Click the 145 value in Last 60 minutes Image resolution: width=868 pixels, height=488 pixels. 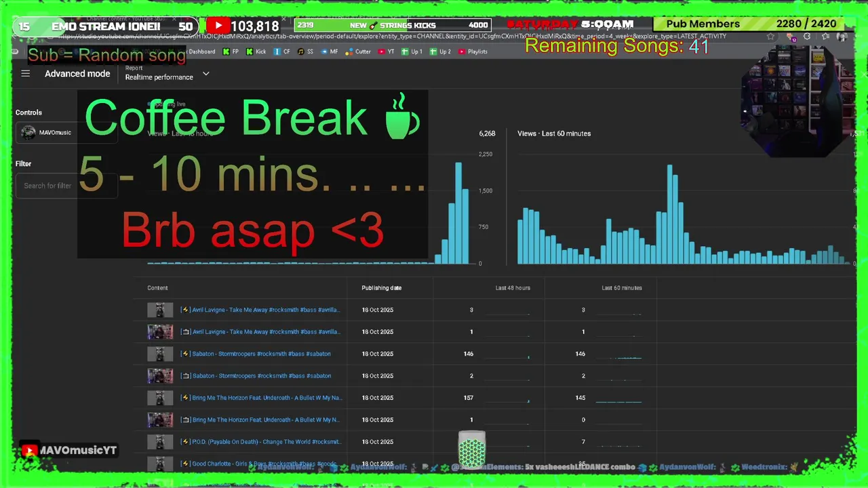pyautogui.click(x=580, y=398)
